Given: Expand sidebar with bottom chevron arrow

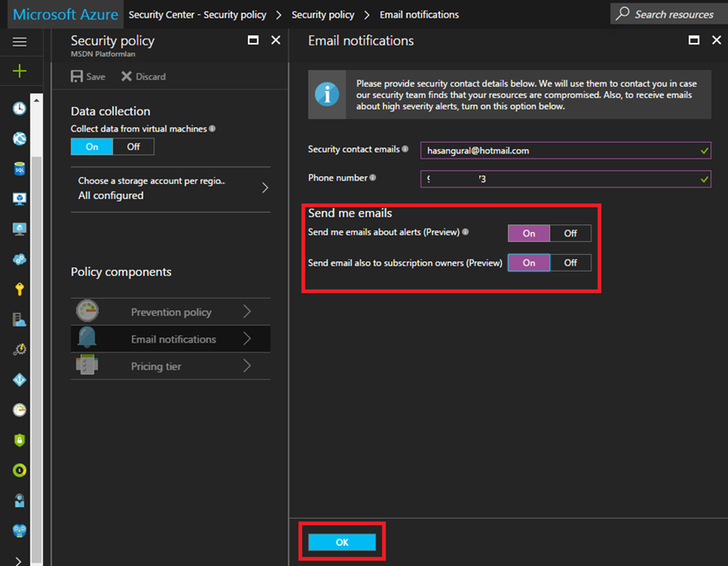Looking at the screenshot, I should tap(18, 561).
